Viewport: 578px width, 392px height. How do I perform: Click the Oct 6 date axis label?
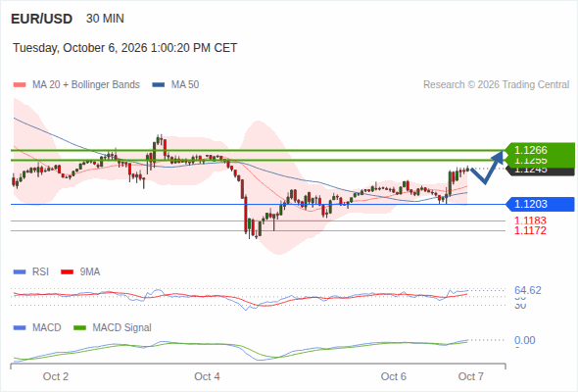tap(393, 376)
